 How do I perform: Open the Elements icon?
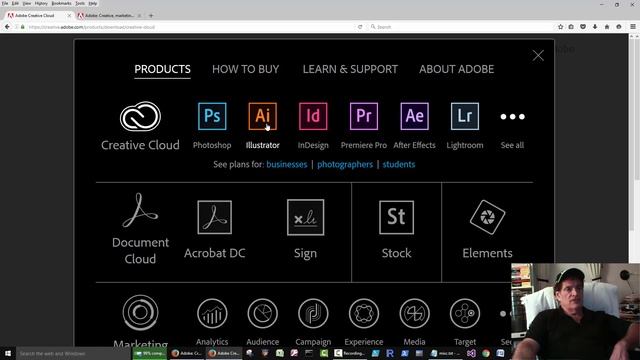(487, 217)
